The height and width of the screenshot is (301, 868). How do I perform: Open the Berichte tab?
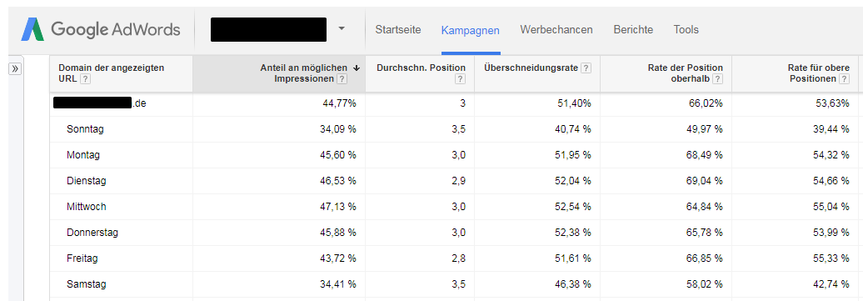(633, 29)
